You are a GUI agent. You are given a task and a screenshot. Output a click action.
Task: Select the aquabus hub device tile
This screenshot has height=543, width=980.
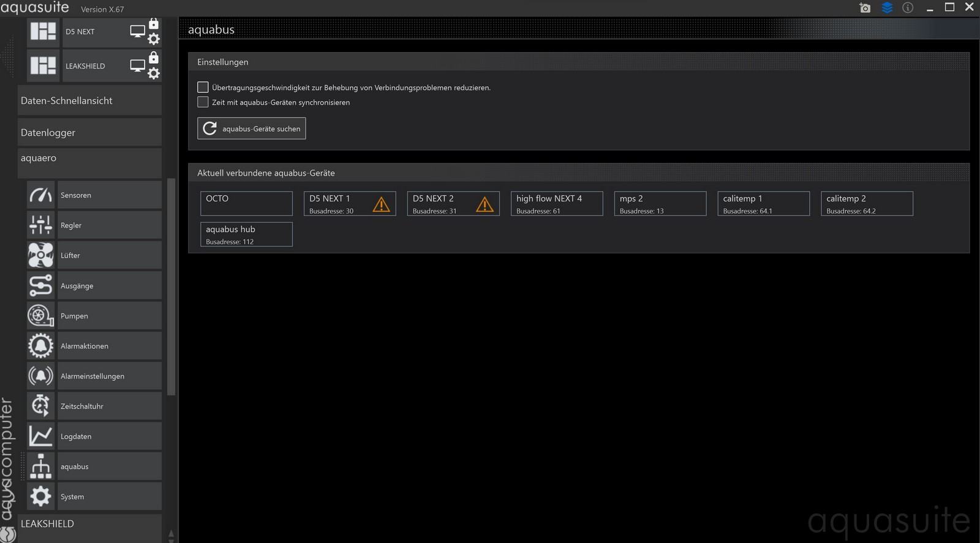coord(246,234)
